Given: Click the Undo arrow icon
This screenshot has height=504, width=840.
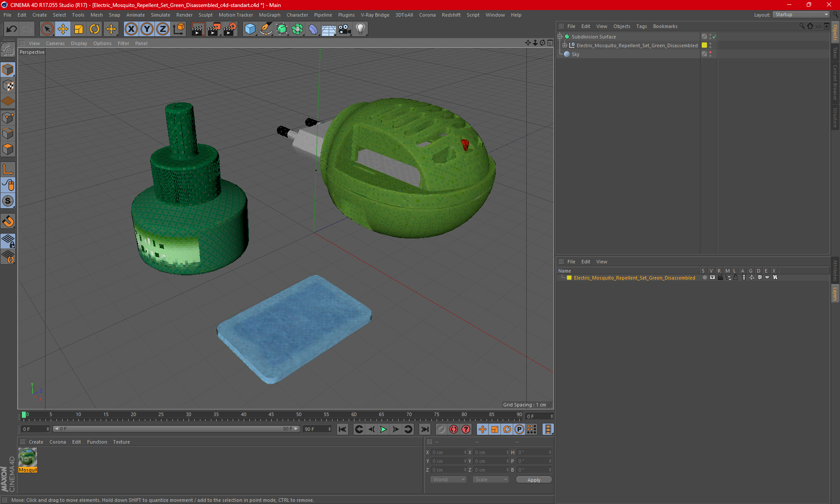Looking at the screenshot, I should coord(11,29).
